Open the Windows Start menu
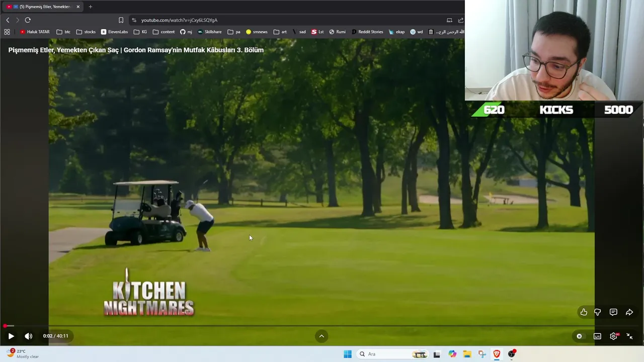644x362 pixels. click(348, 354)
